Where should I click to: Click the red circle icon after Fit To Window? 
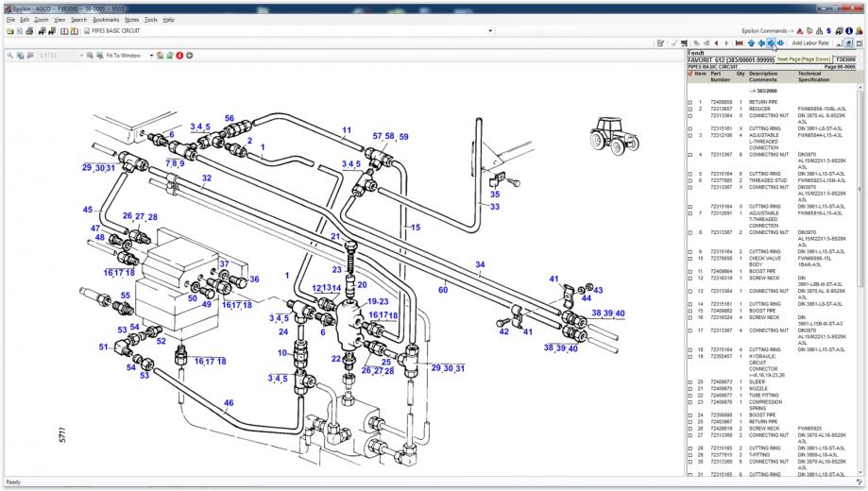coord(179,56)
